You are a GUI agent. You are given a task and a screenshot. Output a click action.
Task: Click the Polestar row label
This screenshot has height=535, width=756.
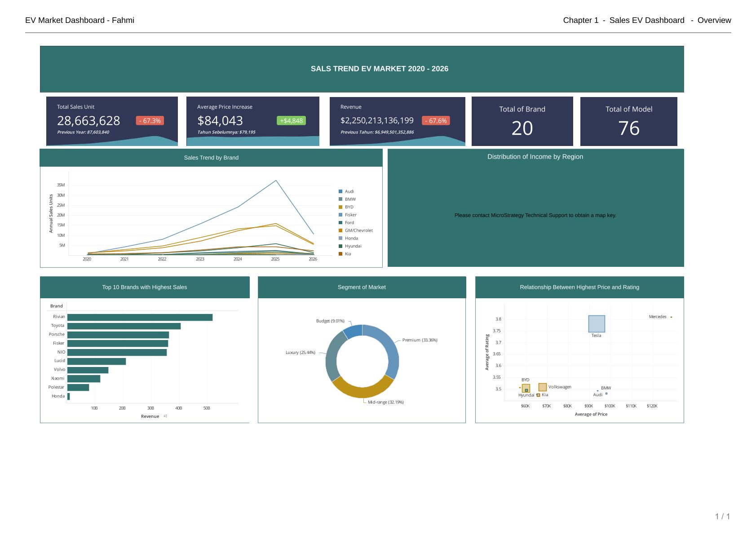[57, 387]
